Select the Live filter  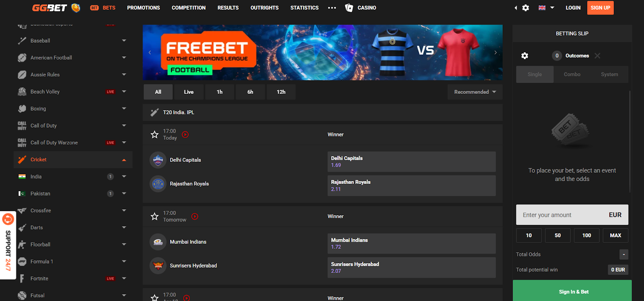tap(189, 92)
